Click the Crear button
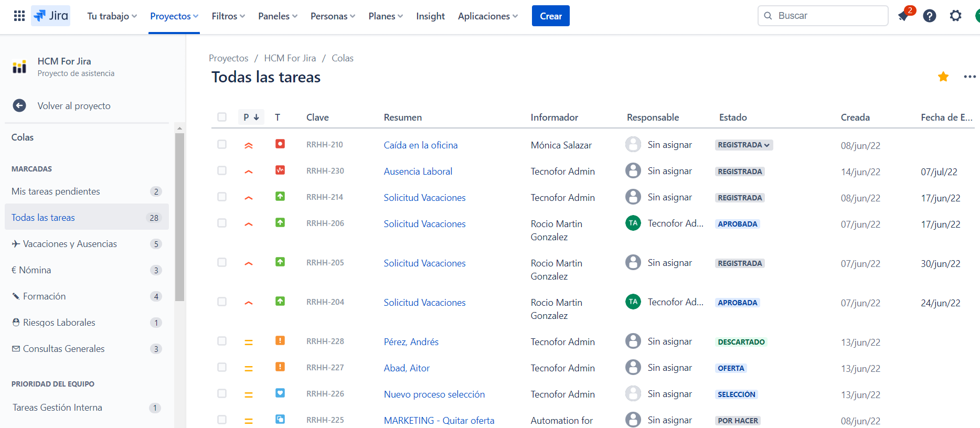 click(551, 16)
